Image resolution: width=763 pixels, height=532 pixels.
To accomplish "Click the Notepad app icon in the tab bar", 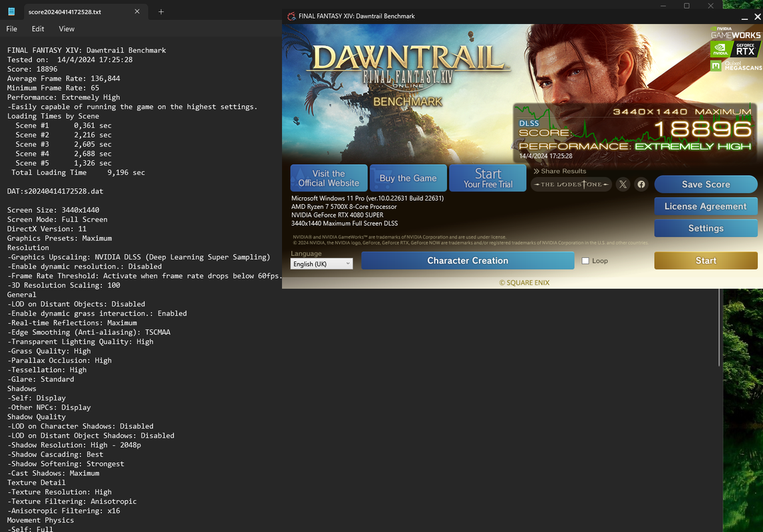I will [x=11, y=11].
